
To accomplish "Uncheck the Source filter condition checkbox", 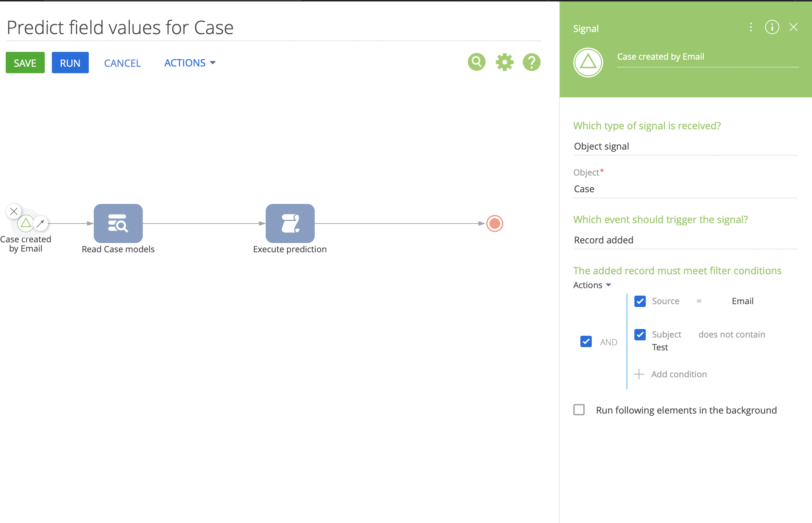I will [x=640, y=301].
